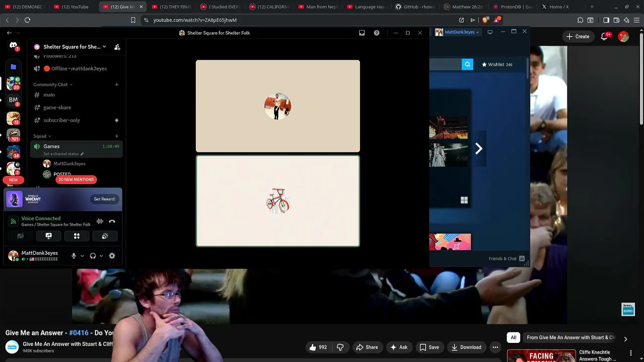This screenshot has height=362, width=644.
Task: Advance Steam carousel with right arrow
Action: [x=479, y=148]
